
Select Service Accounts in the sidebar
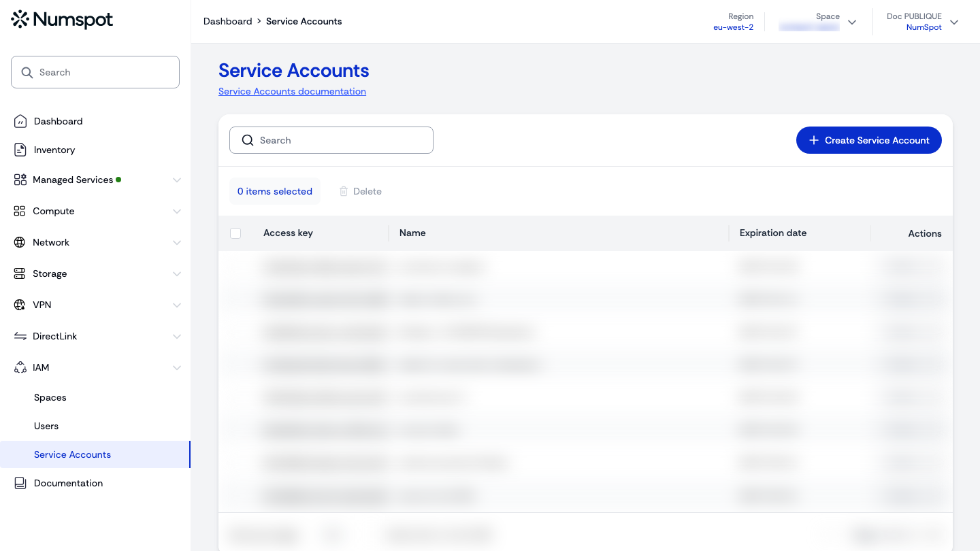coord(95,454)
